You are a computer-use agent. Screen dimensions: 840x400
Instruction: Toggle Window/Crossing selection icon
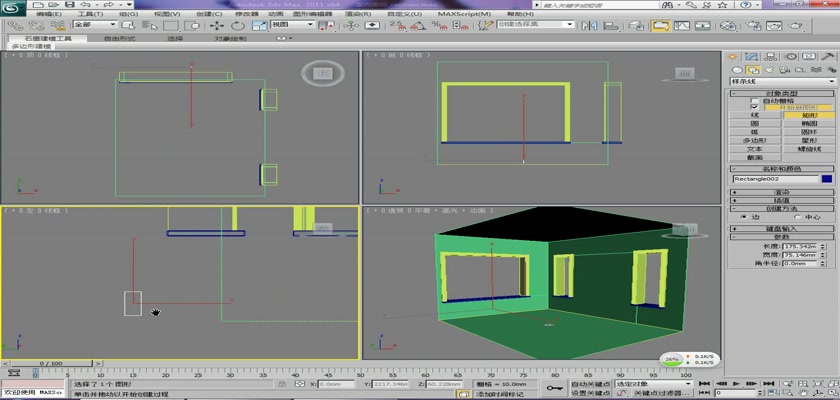[192, 25]
